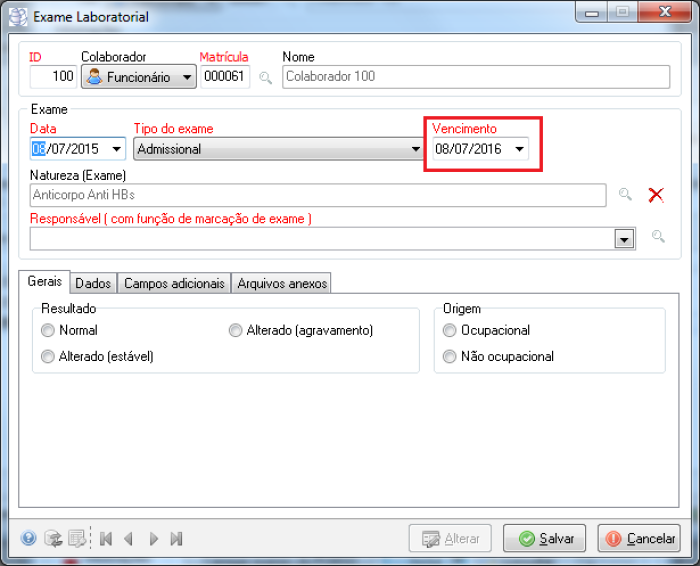700x566 pixels.
Task: Go to the previous record
Action: [x=128, y=539]
